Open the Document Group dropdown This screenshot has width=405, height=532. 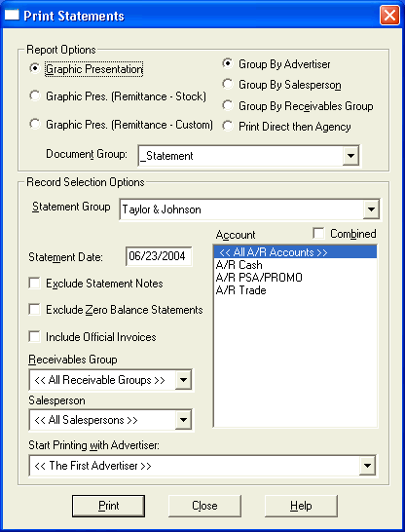pos(350,156)
